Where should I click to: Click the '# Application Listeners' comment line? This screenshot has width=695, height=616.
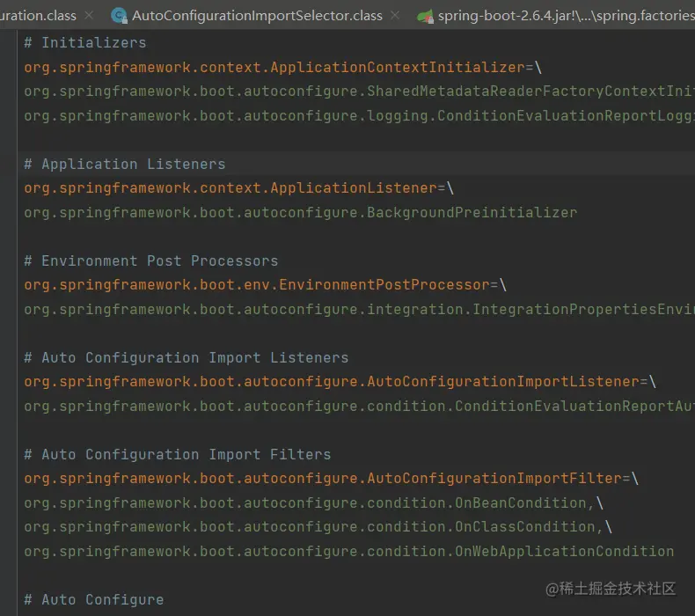125,164
